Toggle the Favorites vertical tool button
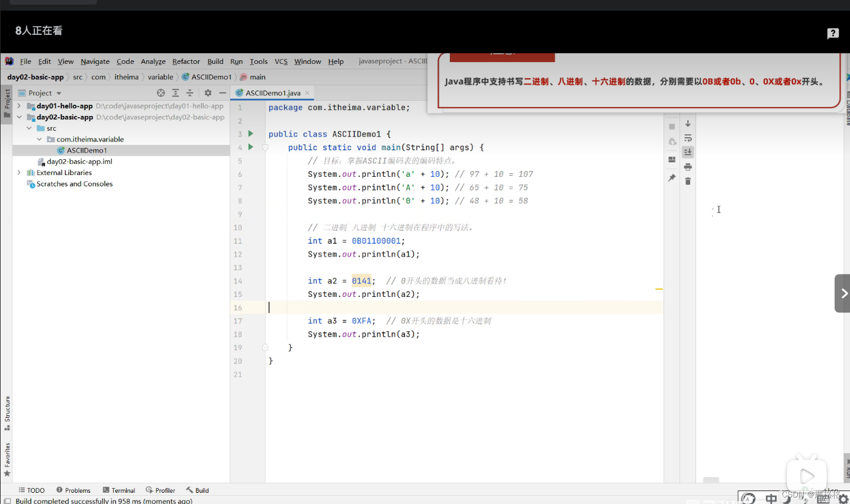 click(x=7, y=460)
